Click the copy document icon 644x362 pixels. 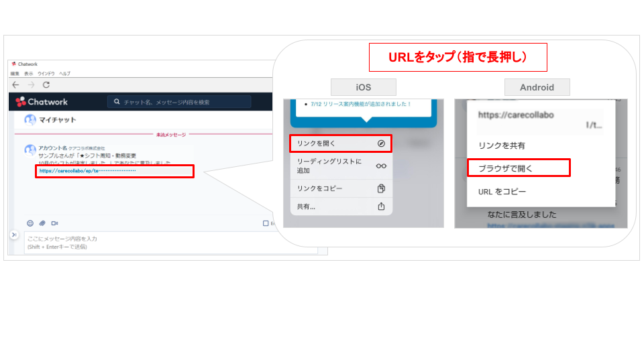click(381, 188)
